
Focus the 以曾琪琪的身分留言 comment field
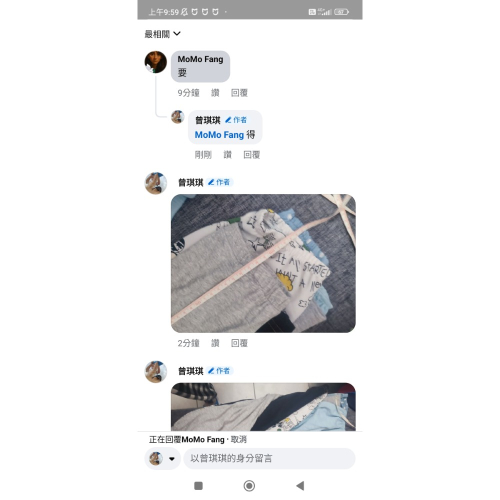click(269, 458)
